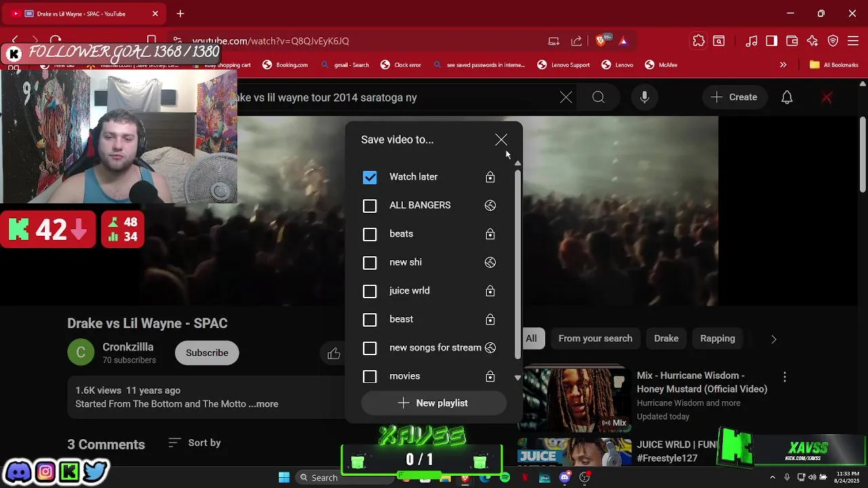868x488 pixels.
Task: Click the lock privacy icon for Watch later
Action: pyautogui.click(x=490, y=177)
